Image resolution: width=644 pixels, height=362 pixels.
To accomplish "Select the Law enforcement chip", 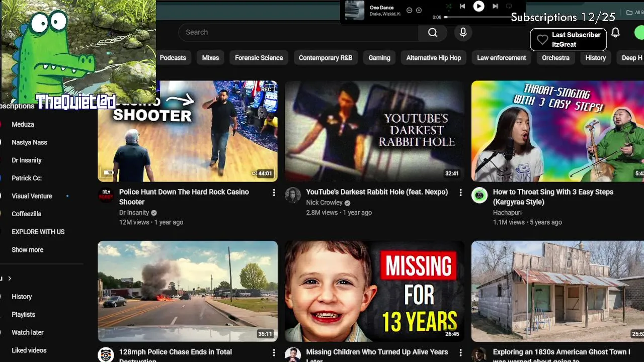I will click(x=502, y=58).
